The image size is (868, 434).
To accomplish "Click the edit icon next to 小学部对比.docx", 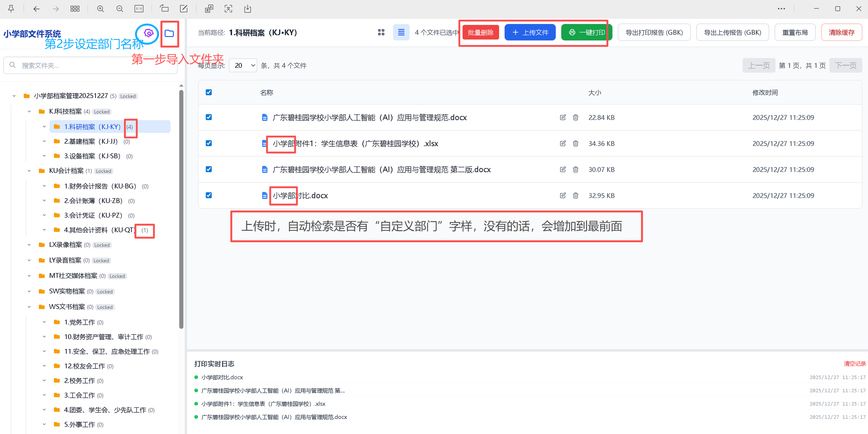I will (x=563, y=195).
